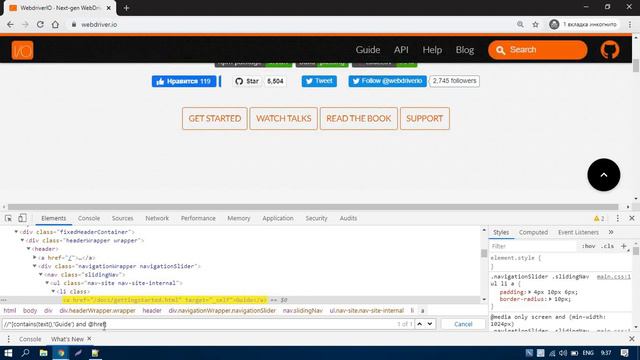The height and width of the screenshot is (360, 640).
Task: Open the Guide navigation link
Action: point(368,50)
